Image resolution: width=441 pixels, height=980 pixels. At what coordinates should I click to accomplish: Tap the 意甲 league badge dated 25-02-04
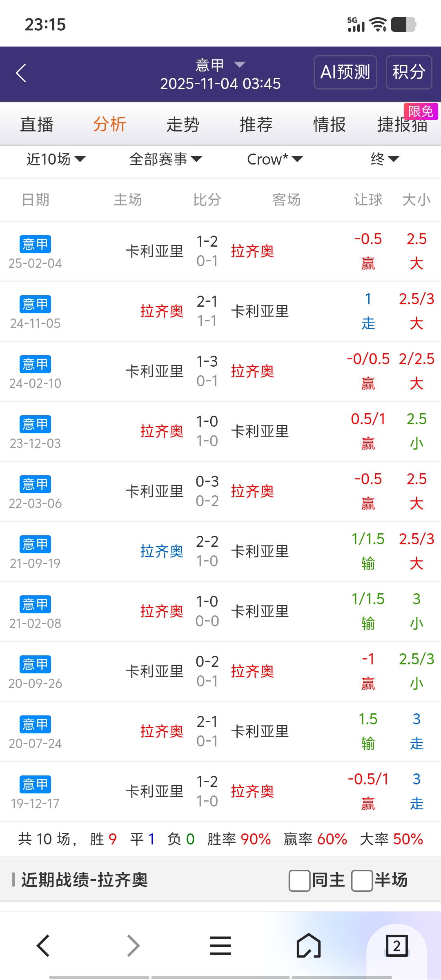tap(35, 244)
